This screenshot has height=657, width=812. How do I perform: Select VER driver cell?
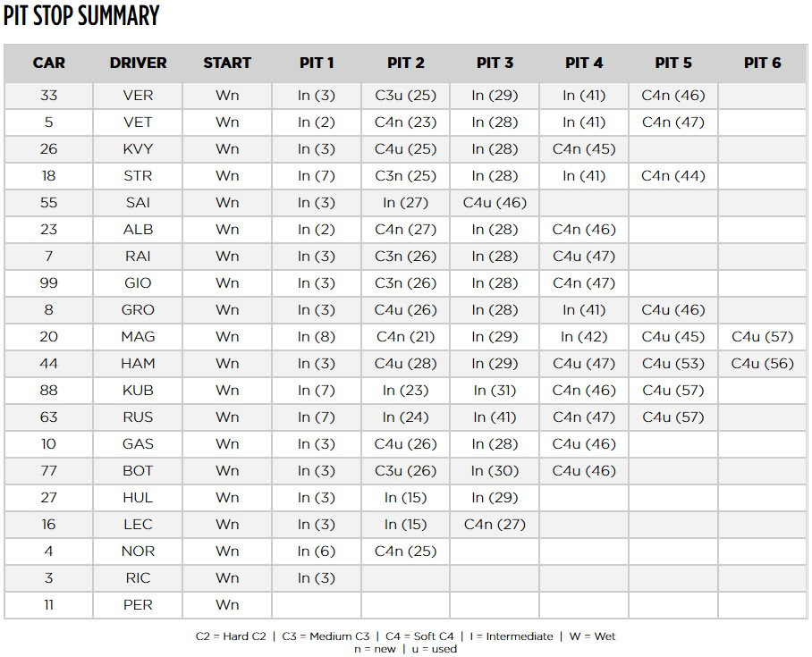click(138, 96)
